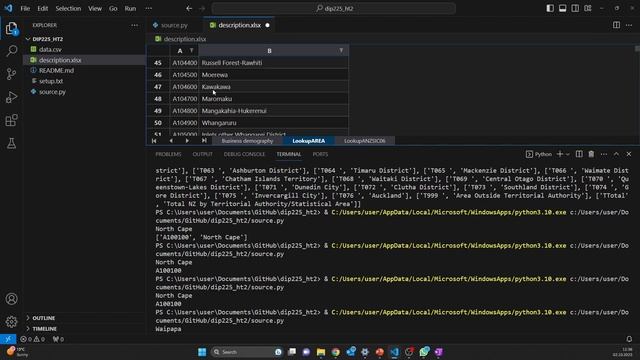Image resolution: width=640 pixels, height=360 pixels.
Task: Customize layout icon in title bar
Action: pyautogui.click(x=588, y=8)
